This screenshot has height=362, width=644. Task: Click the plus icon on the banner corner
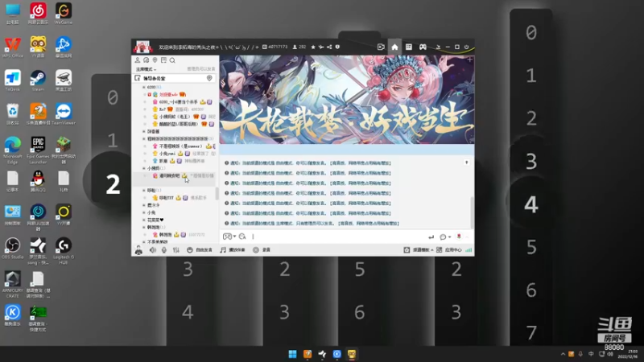point(469,60)
